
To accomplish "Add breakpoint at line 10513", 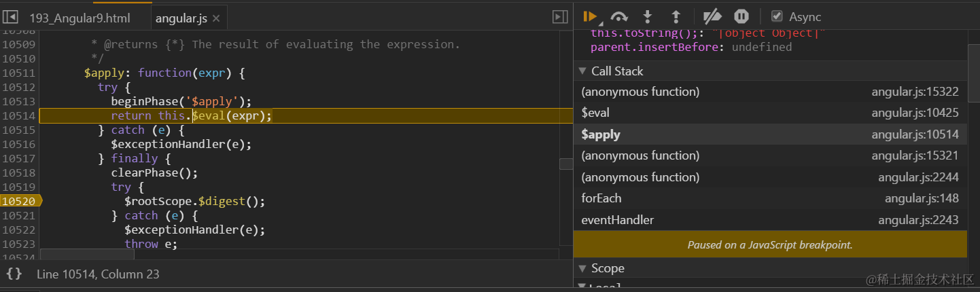I will click(x=19, y=101).
